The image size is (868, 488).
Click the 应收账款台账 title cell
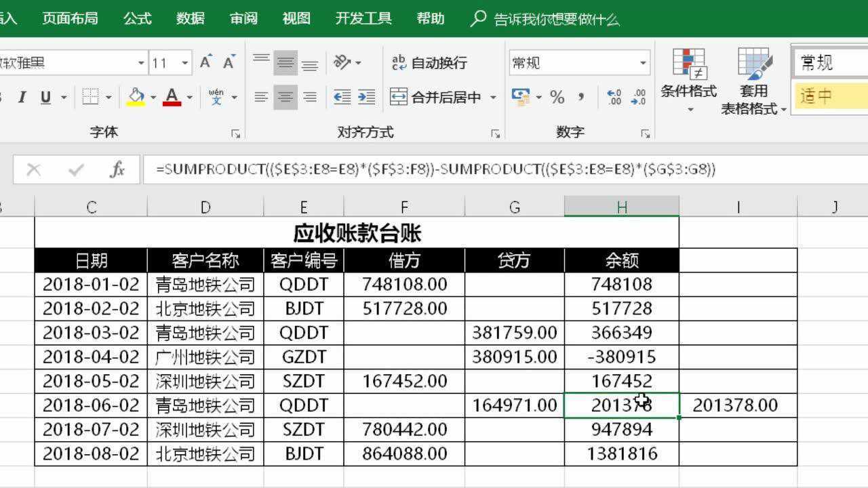[x=357, y=233]
